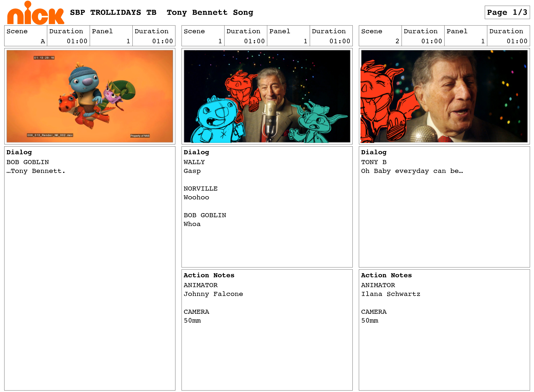The width and height of the screenshot is (534, 392).
Task: Click 'Action Notes' heading above Ilana Schwartz
Action: click(386, 275)
